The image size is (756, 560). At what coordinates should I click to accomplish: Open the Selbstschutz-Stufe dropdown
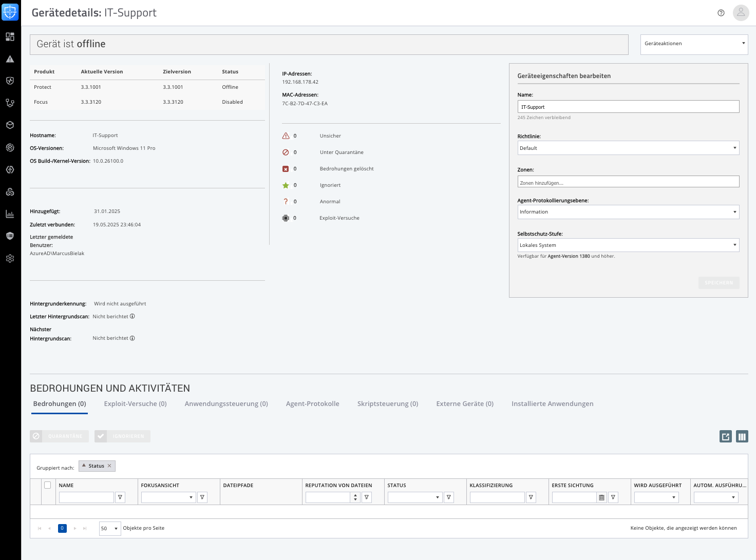coord(628,245)
